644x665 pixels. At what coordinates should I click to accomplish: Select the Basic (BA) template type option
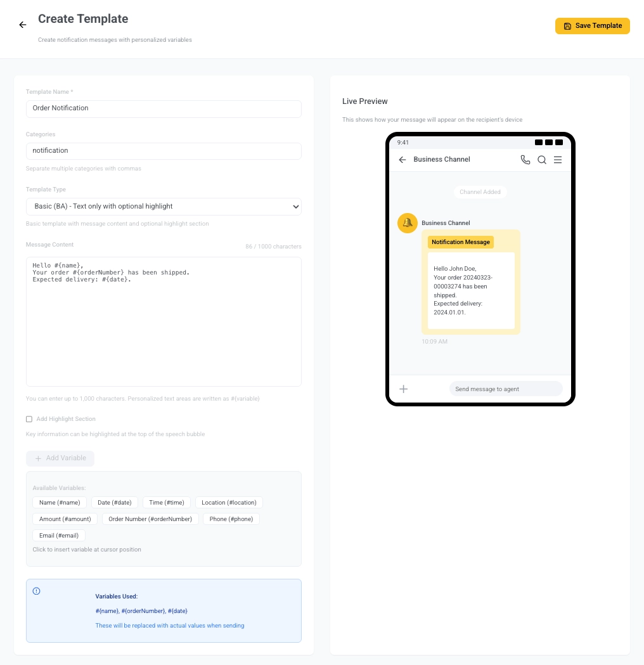click(x=164, y=207)
